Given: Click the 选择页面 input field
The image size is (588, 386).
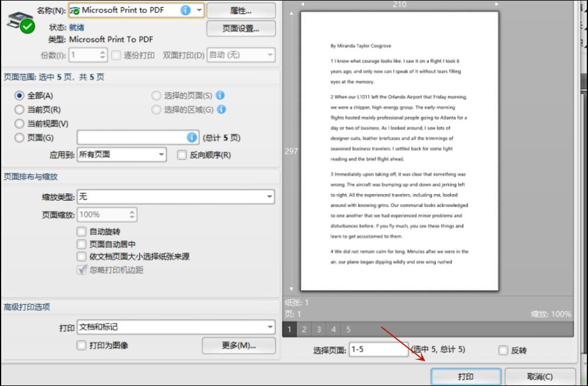Looking at the screenshot, I should click(x=379, y=350).
